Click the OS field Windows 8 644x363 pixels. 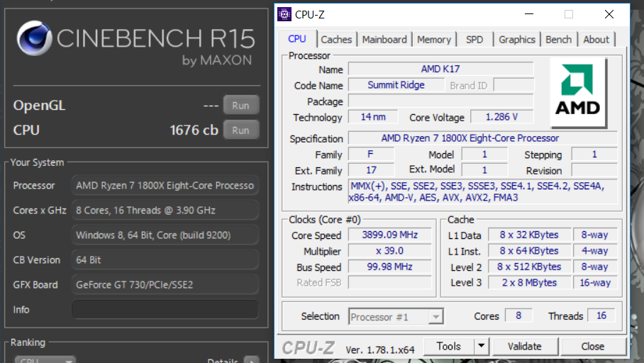165,235
